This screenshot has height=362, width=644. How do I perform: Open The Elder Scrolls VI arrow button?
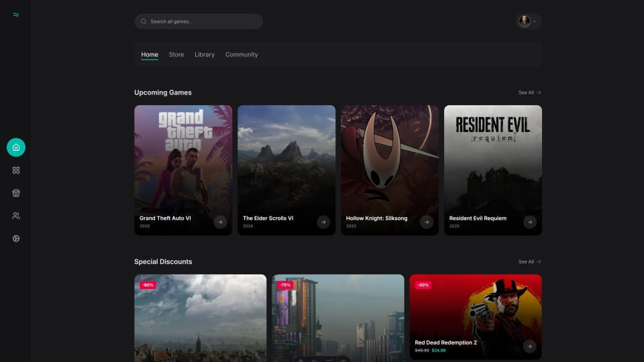323,222
